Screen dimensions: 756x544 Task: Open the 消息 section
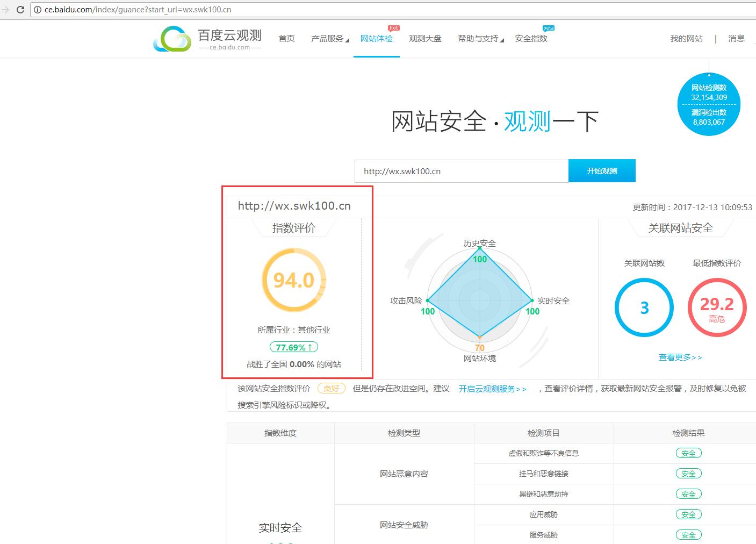(737, 38)
